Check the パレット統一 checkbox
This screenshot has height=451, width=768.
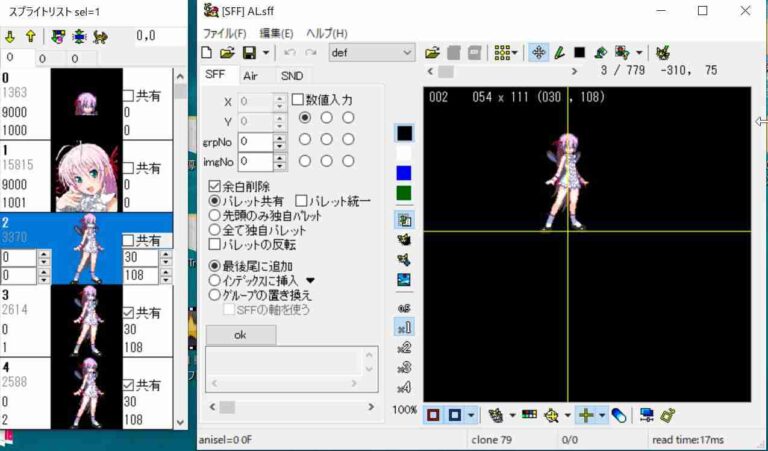tap(301, 201)
